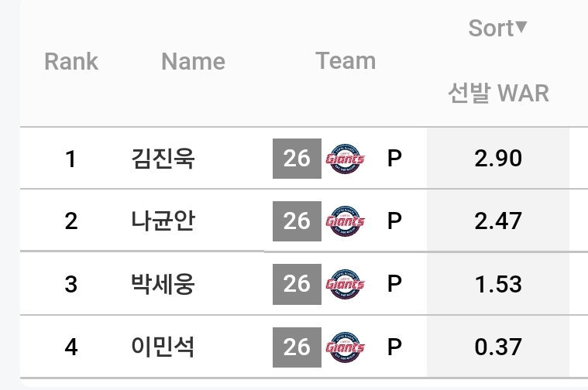Click Giants logo in 박세웅 row
The image size is (588, 390).
point(345,284)
